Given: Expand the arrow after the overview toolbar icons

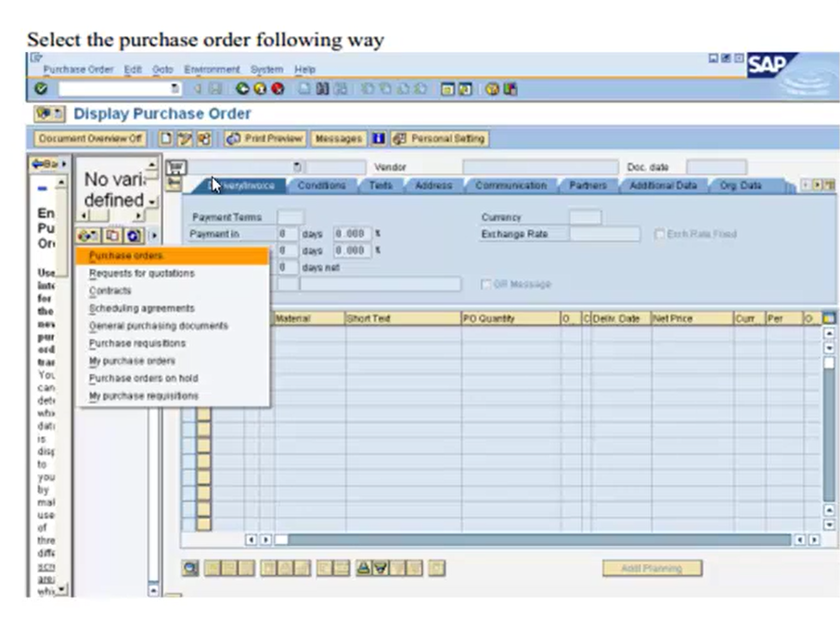Looking at the screenshot, I should click(154, 235).
